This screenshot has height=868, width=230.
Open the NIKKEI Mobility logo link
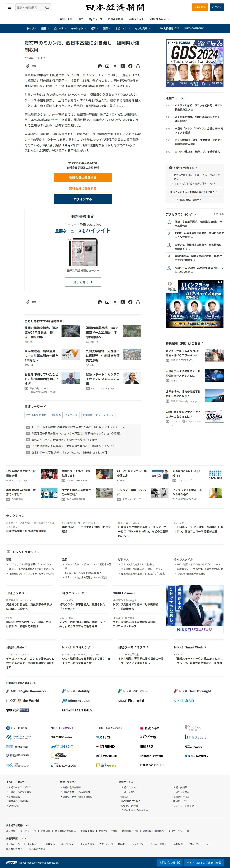76,691
